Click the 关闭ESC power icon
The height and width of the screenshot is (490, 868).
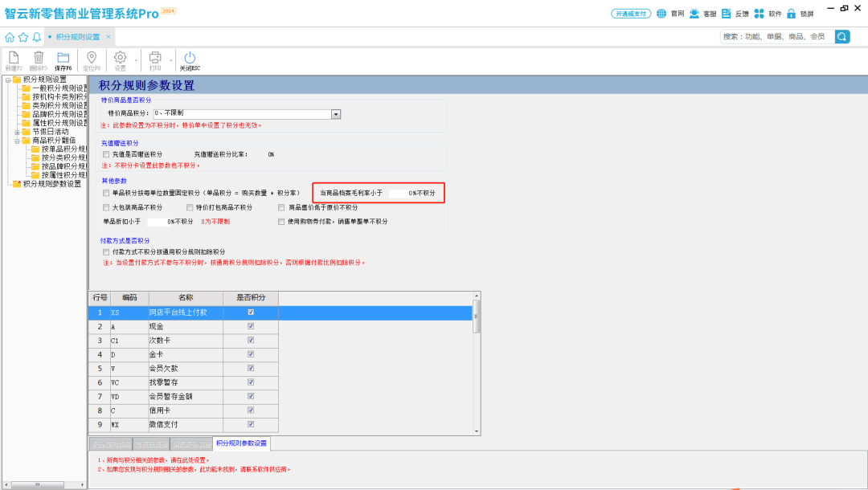click(190, 57)
